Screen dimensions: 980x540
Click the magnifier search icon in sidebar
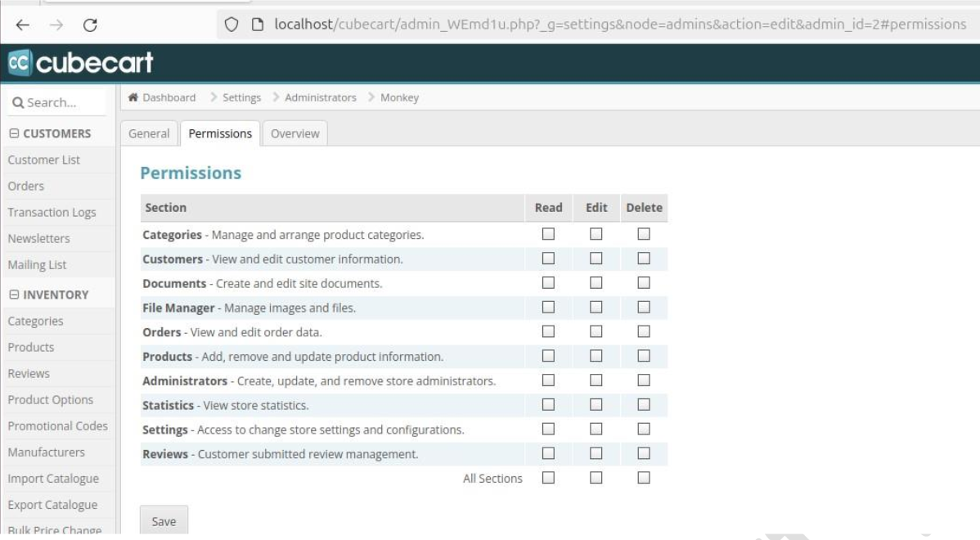click(x=18, y=102)
